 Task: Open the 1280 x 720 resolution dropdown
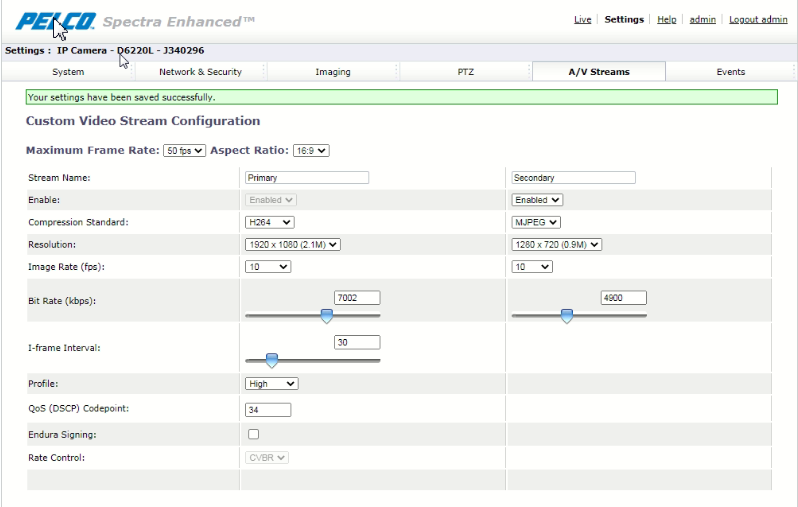(557, 245)
